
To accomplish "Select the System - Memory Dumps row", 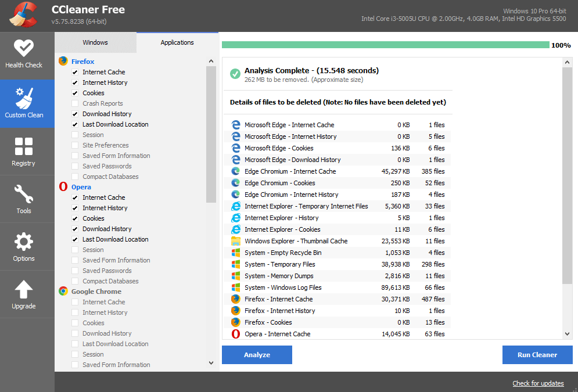I will (x=338, y=276).
